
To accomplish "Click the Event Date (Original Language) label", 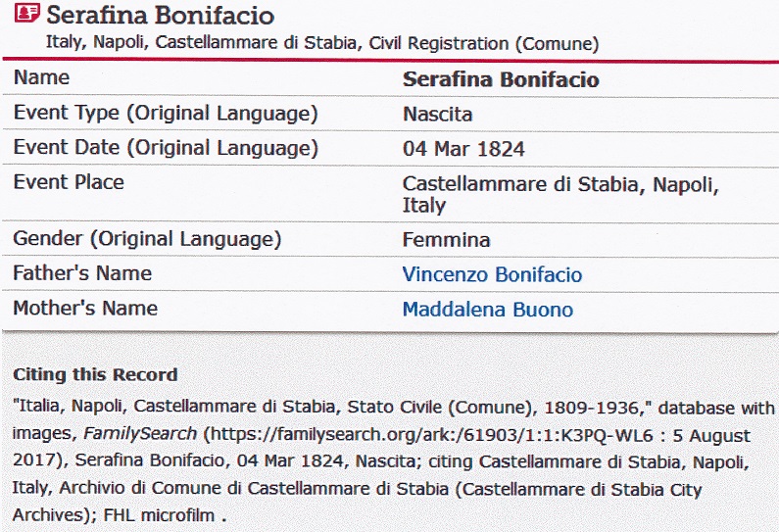I will 166,149.
